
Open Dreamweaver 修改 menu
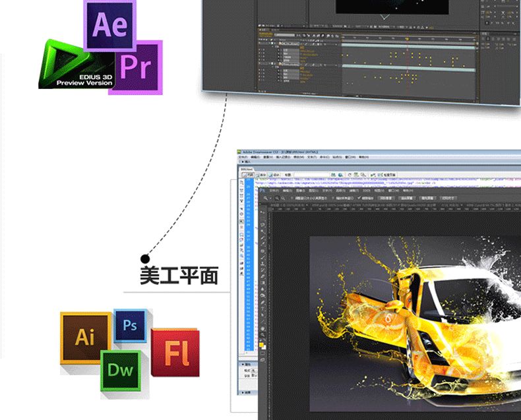(x=299, y=157)
